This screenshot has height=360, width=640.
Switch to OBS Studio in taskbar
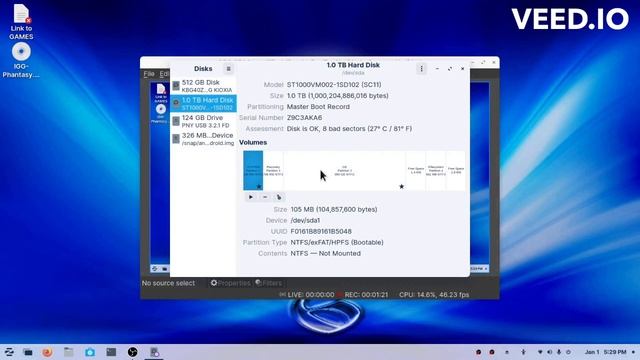click(132, 352)
